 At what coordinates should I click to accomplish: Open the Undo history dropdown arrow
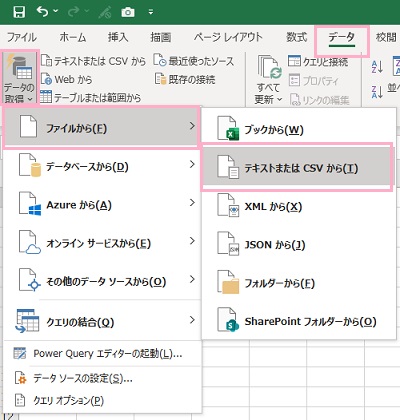pyautogui.click(x=56, y=11)
